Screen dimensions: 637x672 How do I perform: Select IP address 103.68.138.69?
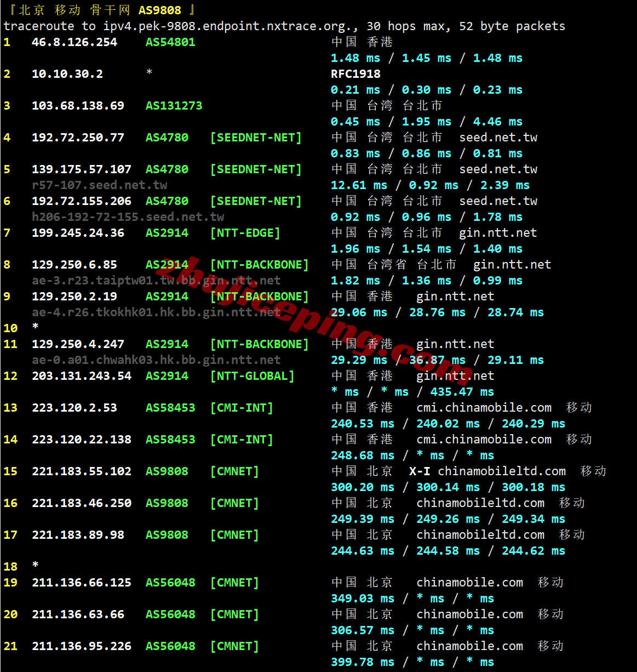pyautogui.click(x=78, y=106)
